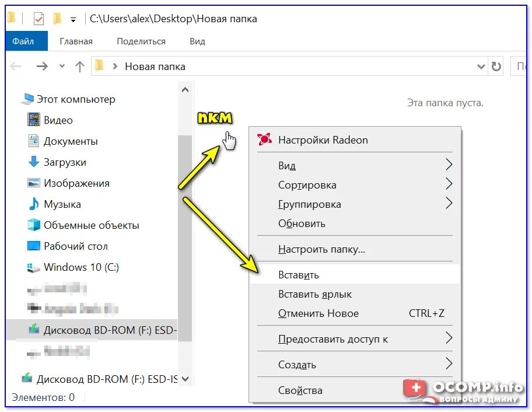
Task: Expand the Предоставить доступ к arrow
Action: tap(449, 338)
